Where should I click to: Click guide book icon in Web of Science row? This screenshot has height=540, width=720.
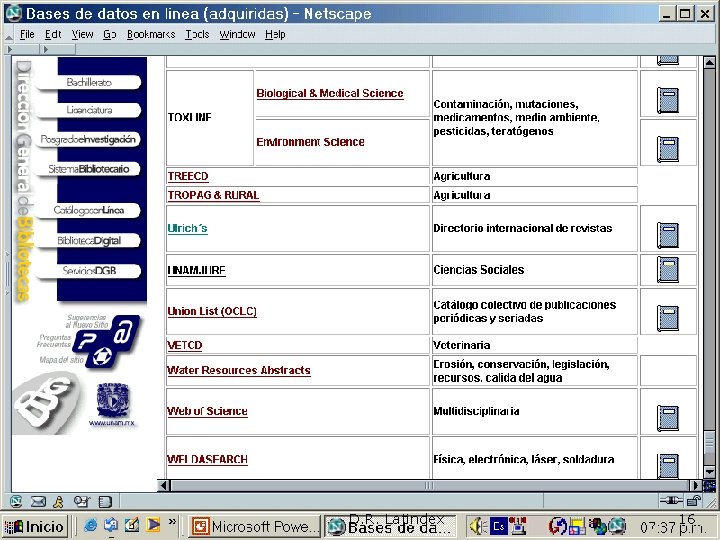tap(668, 418)
